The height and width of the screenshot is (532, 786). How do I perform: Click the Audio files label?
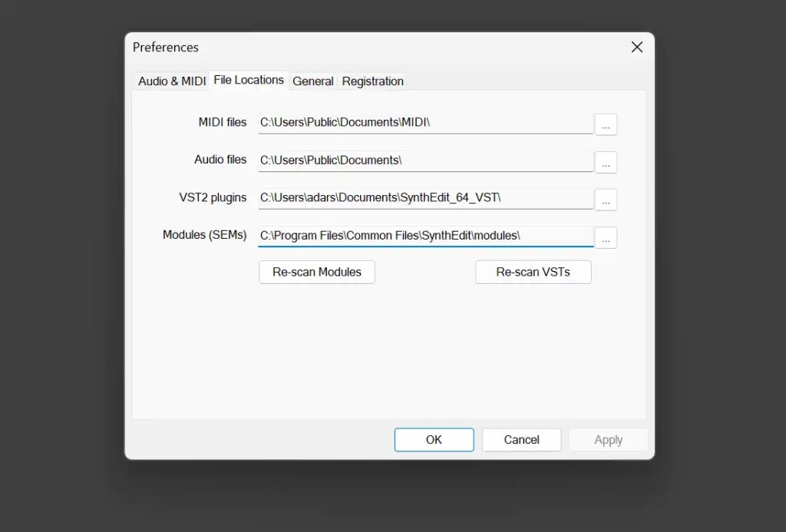[220, 160]
